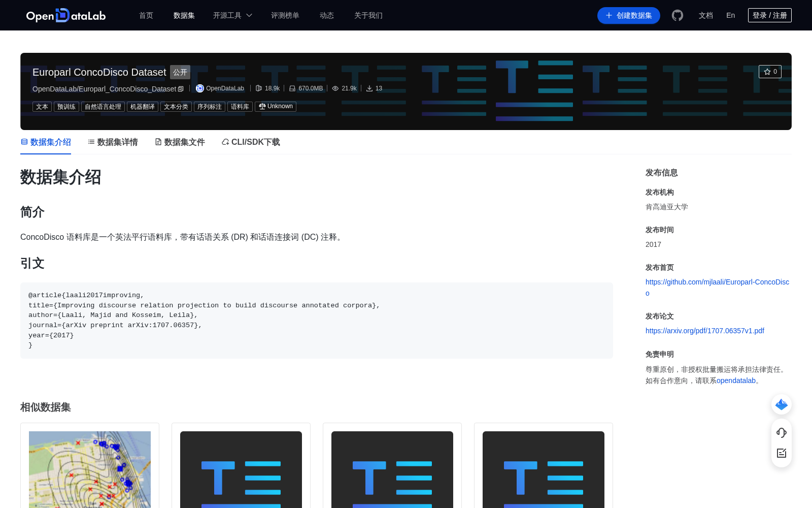The height and width of the screenshot is (508, 812).
Task: Open the 关于我们 nav item
Action: coord(368,15)
